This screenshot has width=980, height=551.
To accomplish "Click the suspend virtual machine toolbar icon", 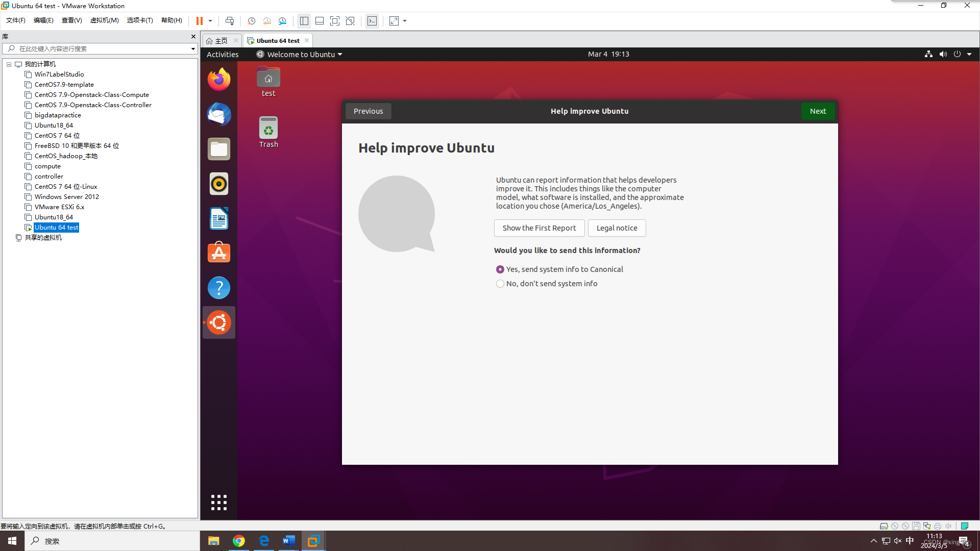I will coord(200,21).
